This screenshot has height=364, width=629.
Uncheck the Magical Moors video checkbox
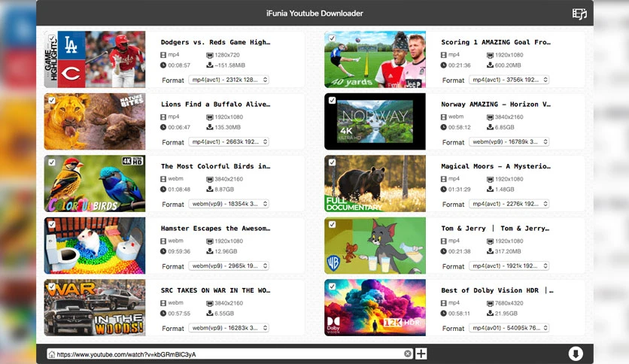(332, 162)
